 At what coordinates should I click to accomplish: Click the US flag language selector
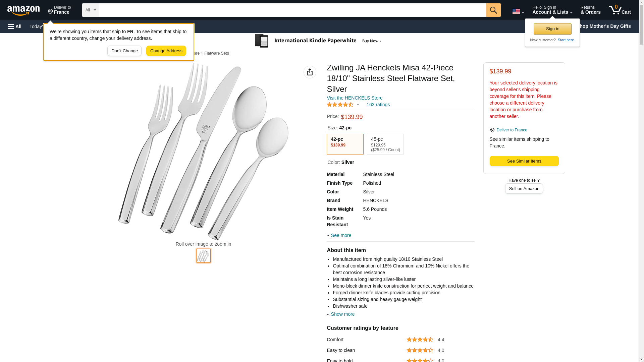pos(518,11)
